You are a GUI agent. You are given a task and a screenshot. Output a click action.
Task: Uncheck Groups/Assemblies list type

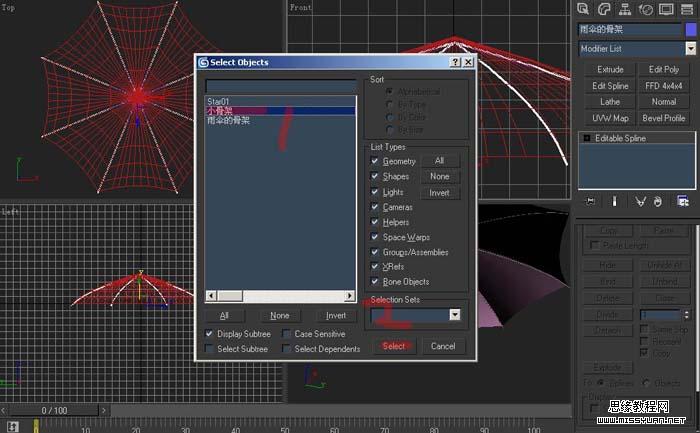[375, 252]
